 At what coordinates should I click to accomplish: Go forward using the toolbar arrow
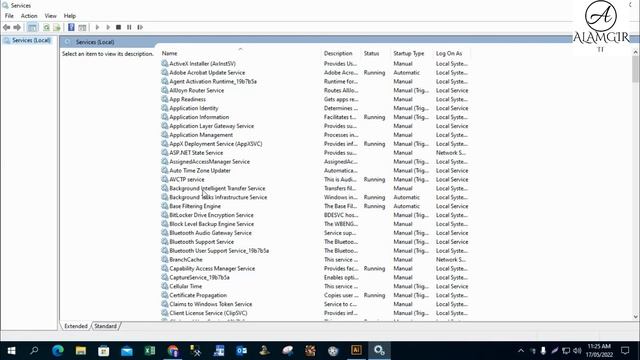click(17, 27)
